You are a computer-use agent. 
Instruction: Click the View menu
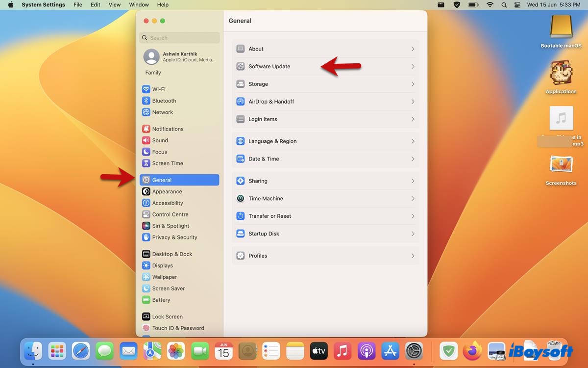(114, 5)
